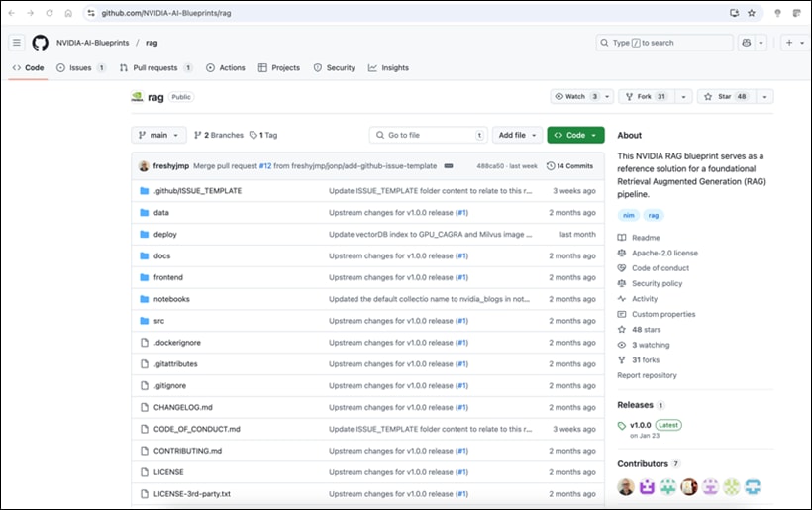Screen dimensions: 812x510
Task: View 2 Branches link
Action: click(x=219, y=135)
